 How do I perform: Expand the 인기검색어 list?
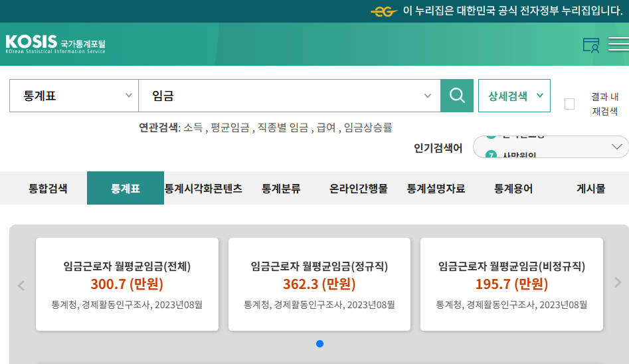[617, 147]
